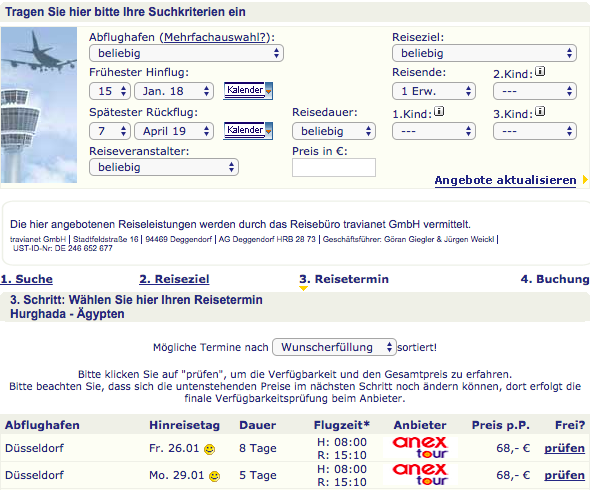The height and width of the screenshot is (490, 590).
Task: Open the Abflughafen dropdown
Action: [x=186, y=53]
